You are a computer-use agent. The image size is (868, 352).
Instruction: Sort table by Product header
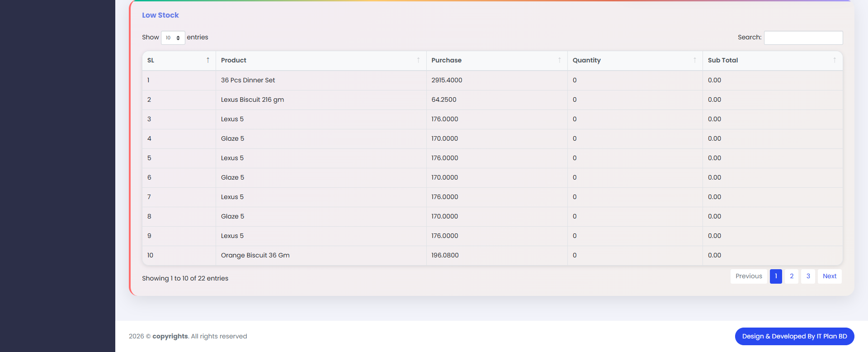coord(234,60)
